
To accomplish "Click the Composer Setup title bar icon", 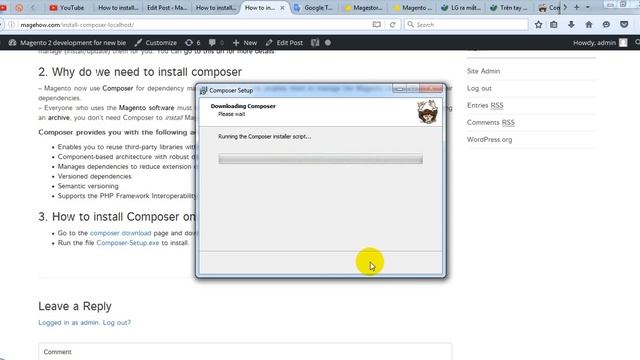I will pyautogui.click(x=203, y=90).
